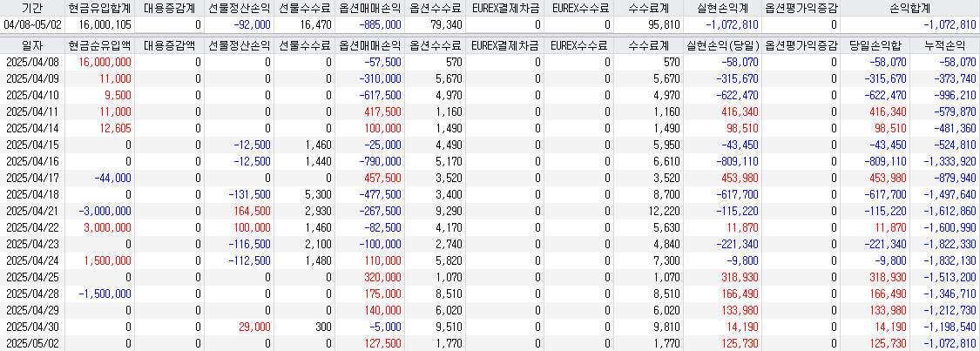Select the total cash inflow value 16,000,105

(x=98, y=25)
